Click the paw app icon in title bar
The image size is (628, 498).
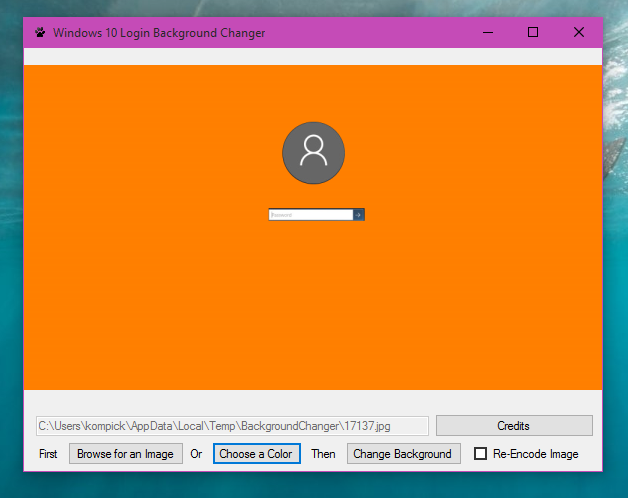pyautogui.click(x=40, y=32)
